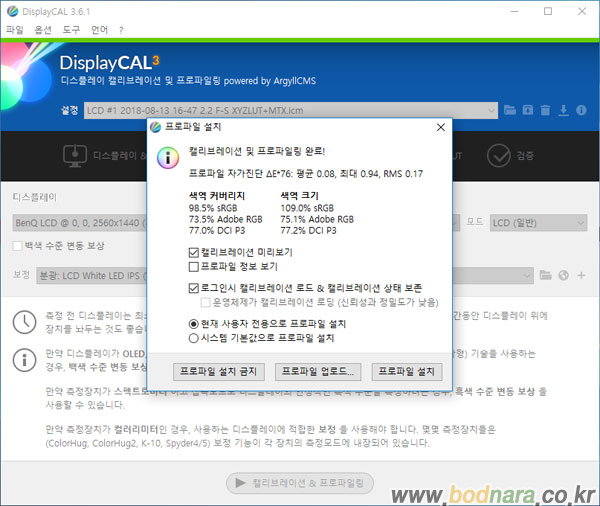Open the 도구 menu
This screenshot has height=506, width=600.
click(71, 30)
